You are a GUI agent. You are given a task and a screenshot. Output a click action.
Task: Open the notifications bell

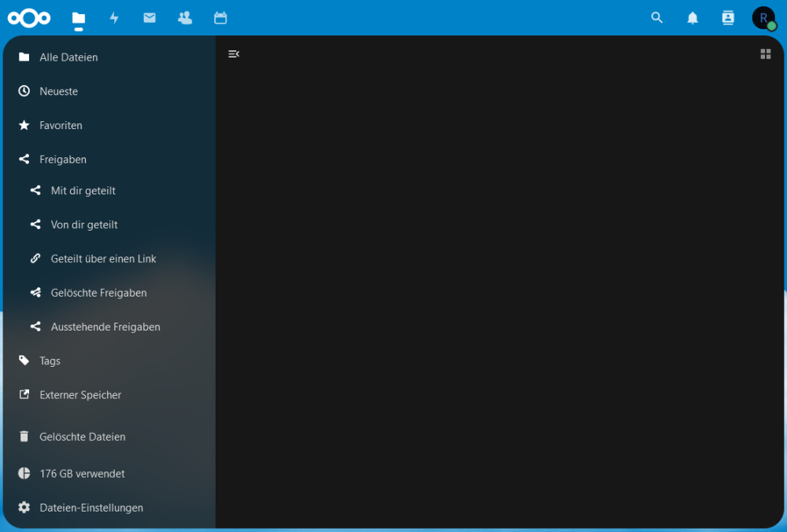pyautogui.click(x=693, y=18)
